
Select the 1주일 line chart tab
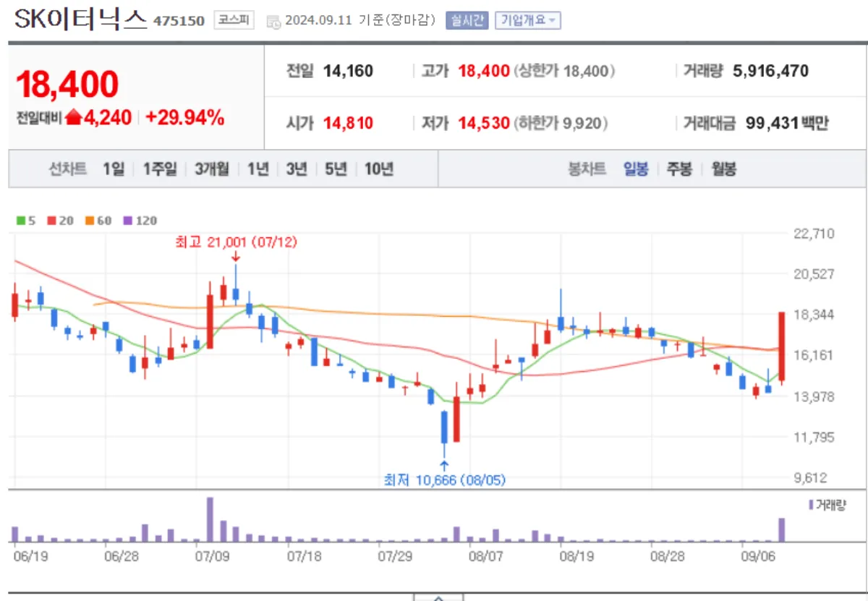pyautogui.click(x=159, y=169)
